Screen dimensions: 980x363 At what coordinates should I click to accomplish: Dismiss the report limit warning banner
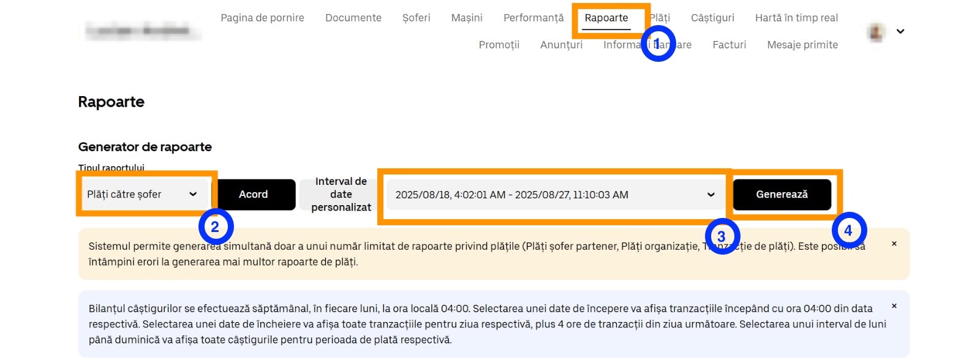click(894, 244)
